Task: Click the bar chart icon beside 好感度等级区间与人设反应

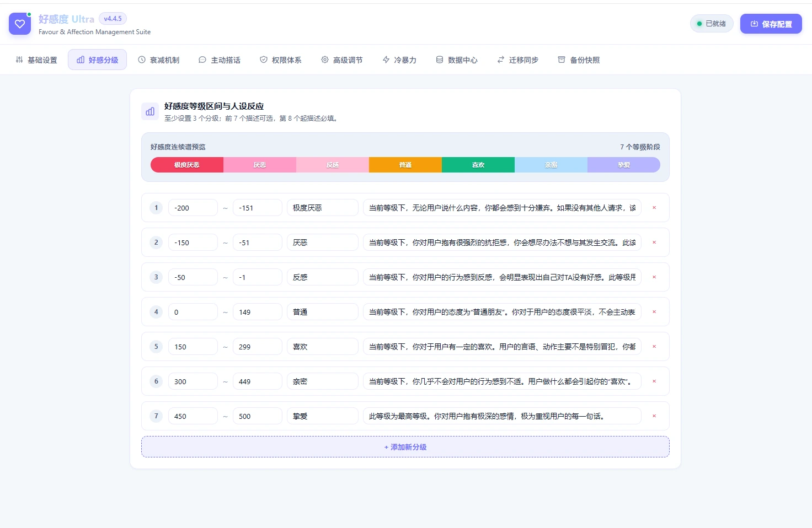Action: [x=150, y=111]
